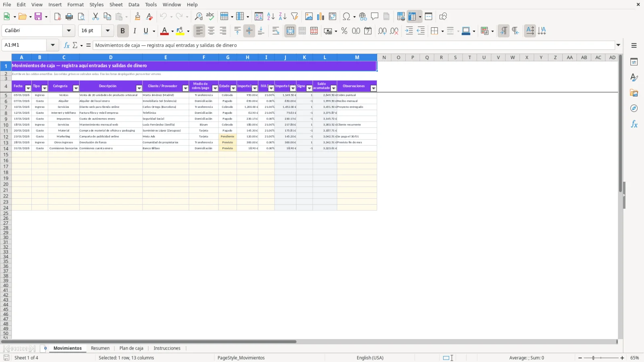
Task: Open Observaciones column filter dropdown
Action: (x=374, y=88)
